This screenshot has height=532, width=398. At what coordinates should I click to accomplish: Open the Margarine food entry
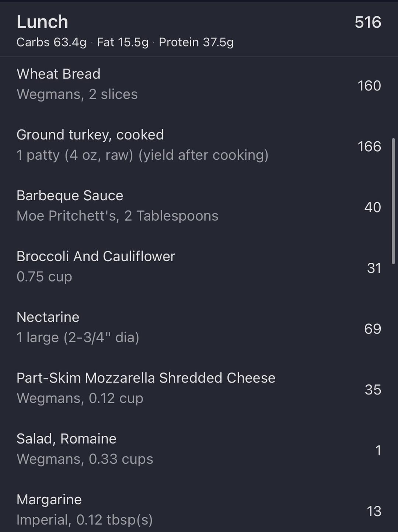(x=49, y=500)
